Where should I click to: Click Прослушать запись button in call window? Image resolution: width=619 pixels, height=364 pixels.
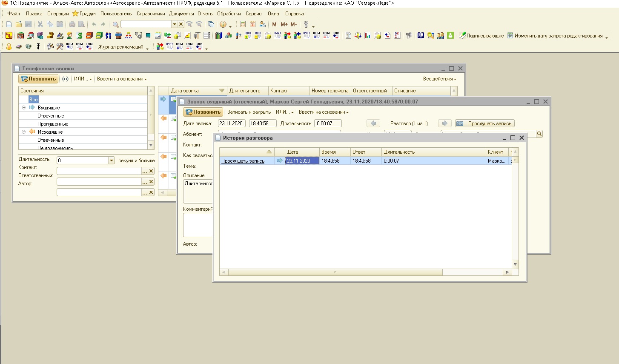pyautogui.click(x=484, y=123)
